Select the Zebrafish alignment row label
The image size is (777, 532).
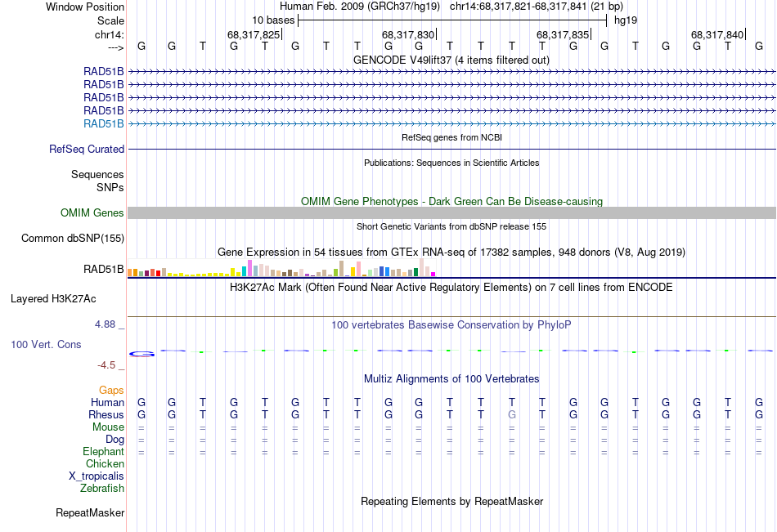[x=102, y=488]
